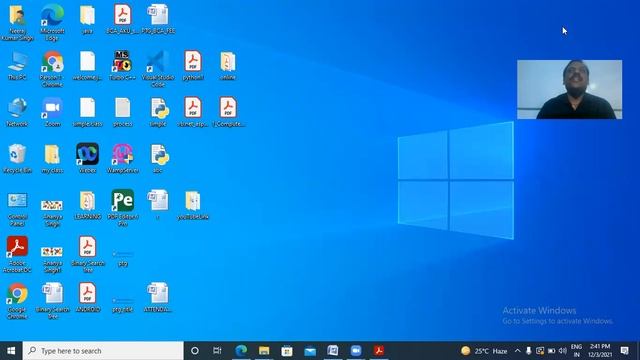Open the 25°C Haze weather widget

coord(484,351)
